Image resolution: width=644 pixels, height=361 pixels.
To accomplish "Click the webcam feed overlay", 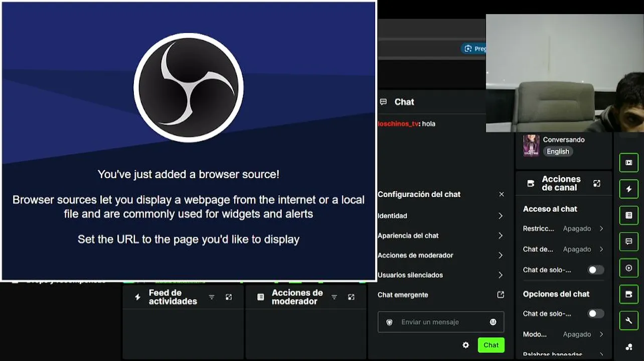I will (565, 73).
